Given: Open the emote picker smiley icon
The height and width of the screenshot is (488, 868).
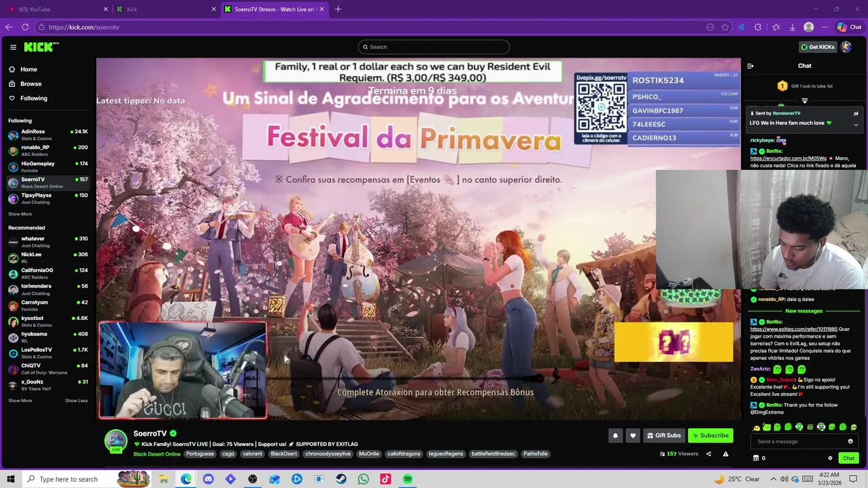Looking at the screenshot, I should tap(850, 441).
